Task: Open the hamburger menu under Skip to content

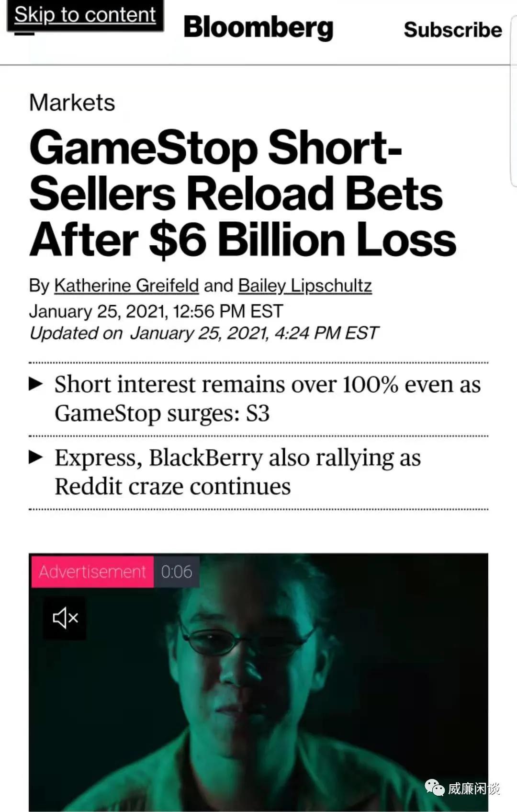Action: click(x=25, y=34)
